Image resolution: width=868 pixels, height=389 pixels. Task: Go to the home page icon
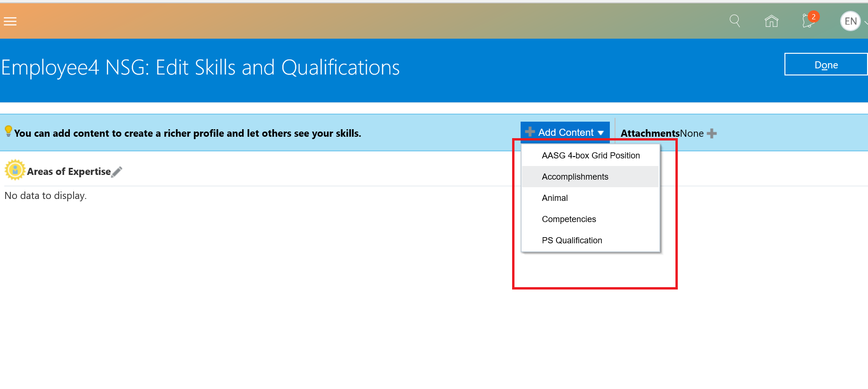pos(771,21)
